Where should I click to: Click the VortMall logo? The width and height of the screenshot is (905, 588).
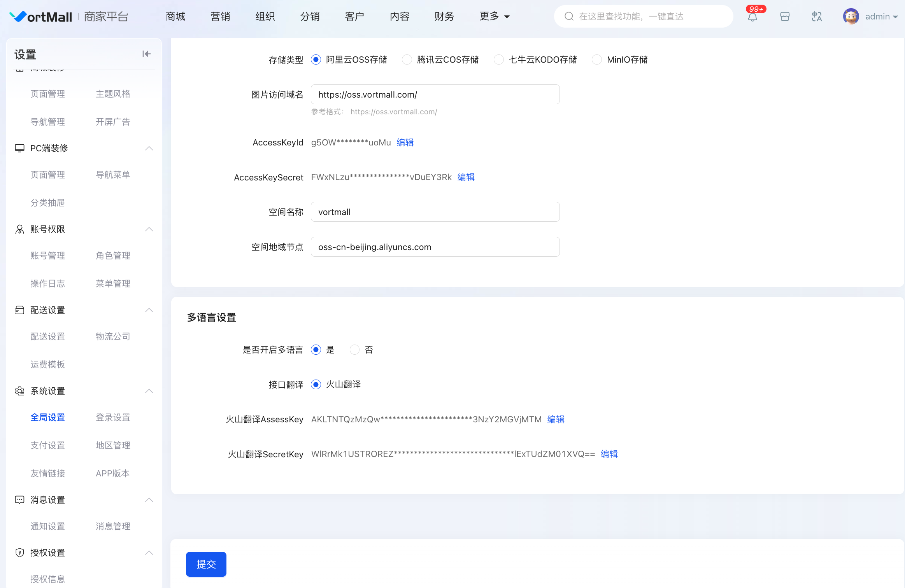click(x=41, y=16)
